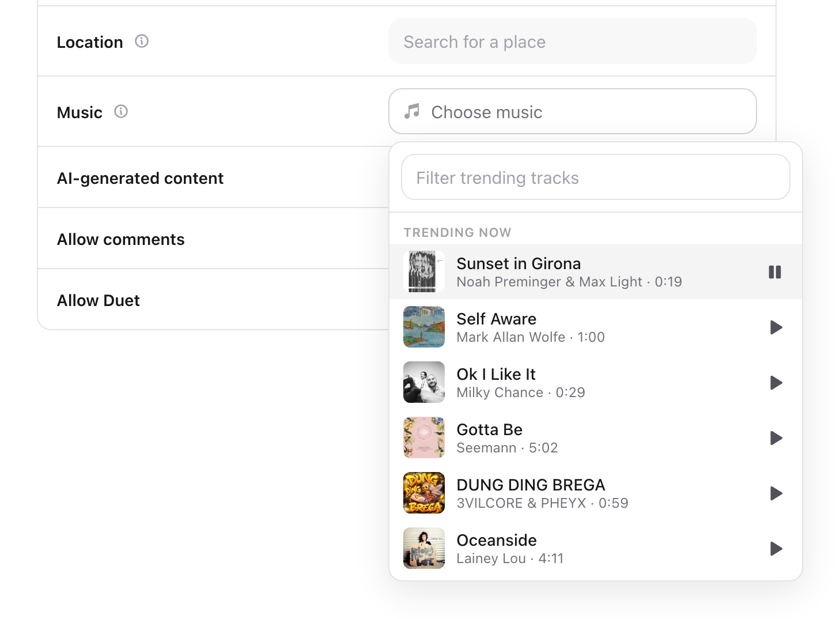Viewport: 840px width, 619px height.
Task: Choose the Oceanside track title
Action: point(497,540)
